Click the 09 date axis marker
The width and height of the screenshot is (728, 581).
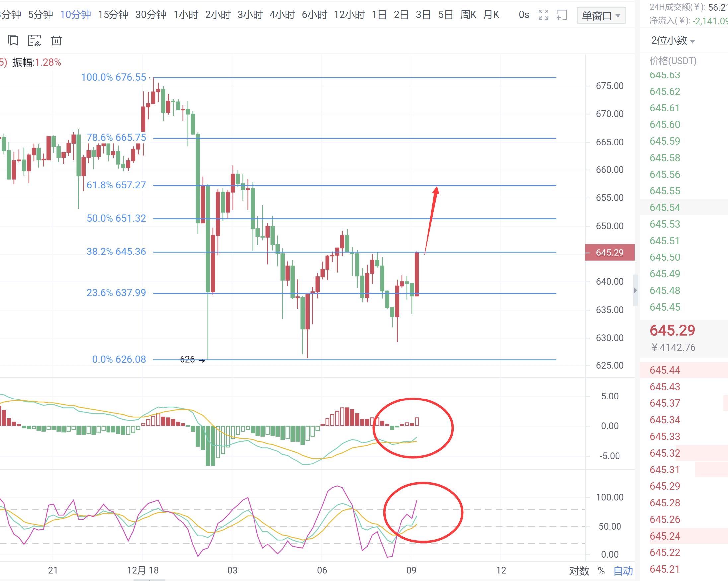[x=411, y=570]
